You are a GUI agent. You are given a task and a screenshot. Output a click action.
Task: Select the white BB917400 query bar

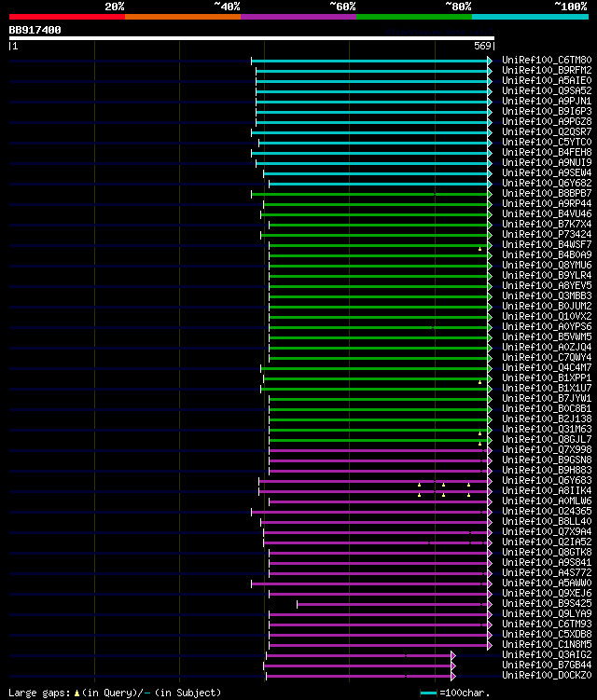coord(252,38)
